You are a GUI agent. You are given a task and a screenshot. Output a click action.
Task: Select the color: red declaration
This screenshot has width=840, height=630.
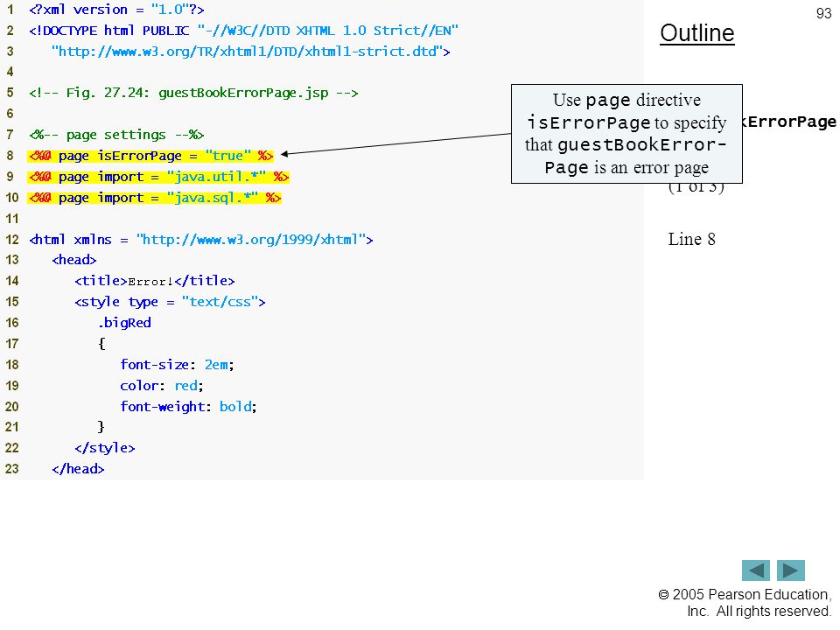162,386
